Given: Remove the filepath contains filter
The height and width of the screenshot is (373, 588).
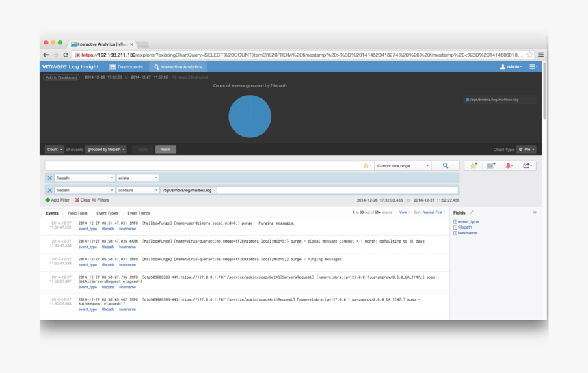Looking at the screenshot, I should [49, 191].
